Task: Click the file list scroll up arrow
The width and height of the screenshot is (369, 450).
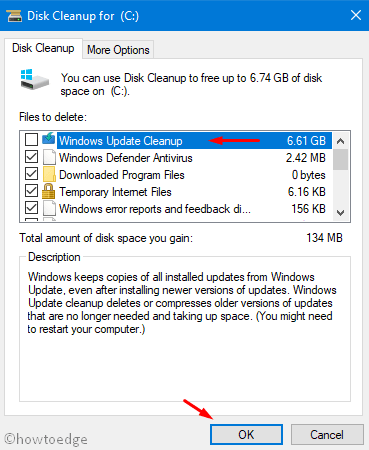Action: 340,141
